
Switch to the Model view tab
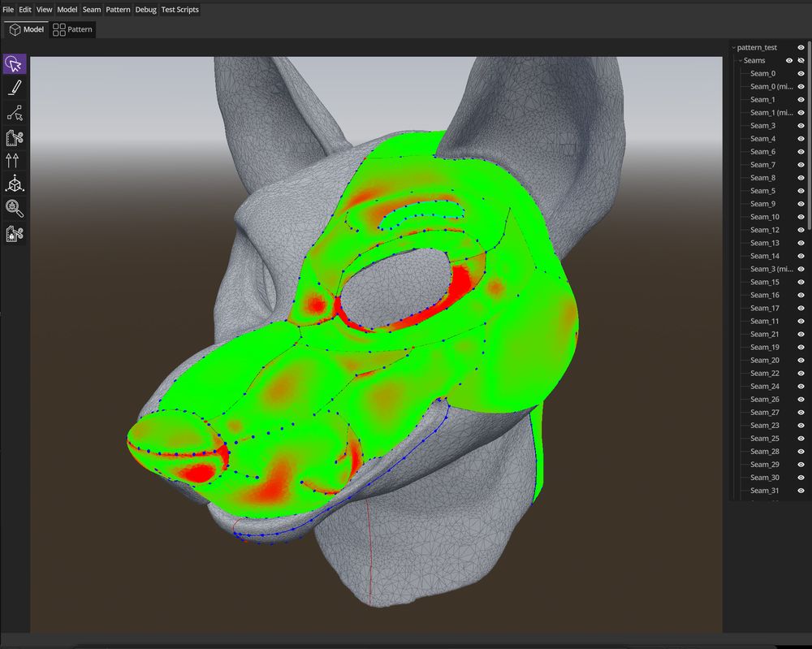pyautogui.click(x=27, y=29)
